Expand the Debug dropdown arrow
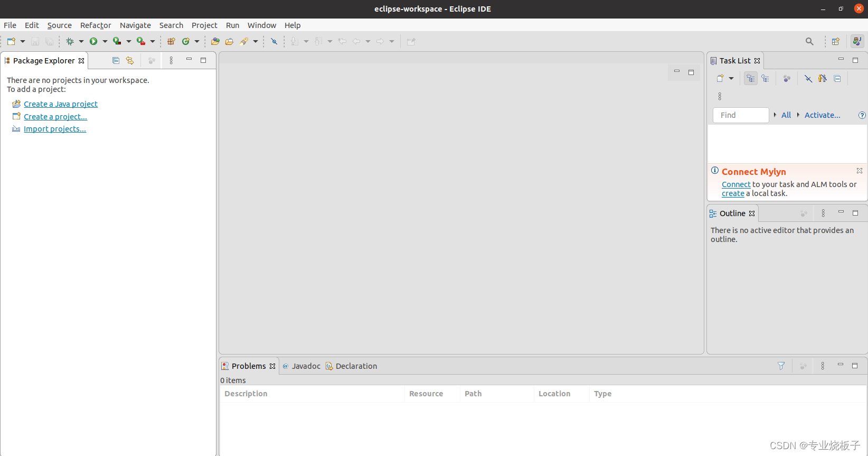 (81, 41)
